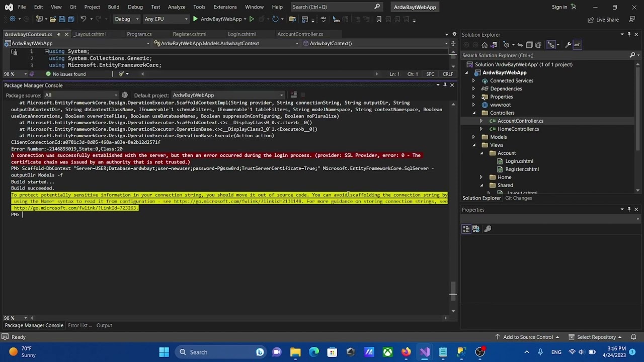Click the Live Share button
Screen dimensions: 644x362
[x=603, y=20]
